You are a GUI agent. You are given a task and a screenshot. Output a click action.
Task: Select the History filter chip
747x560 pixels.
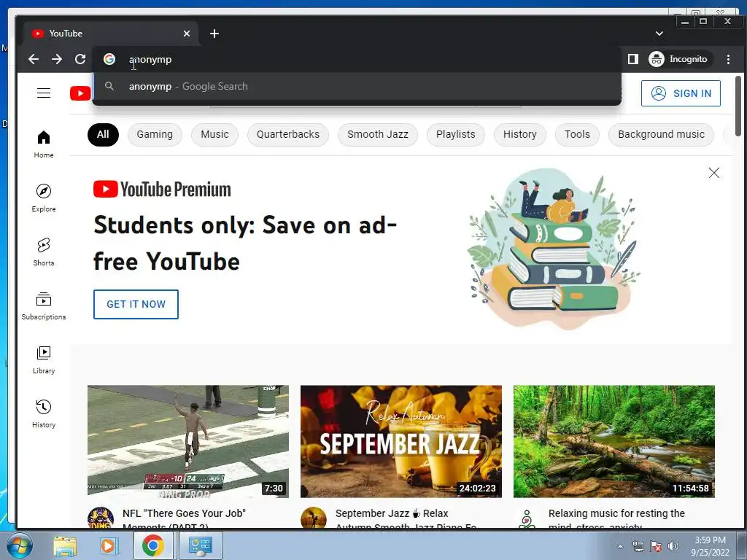coord(519,134)
